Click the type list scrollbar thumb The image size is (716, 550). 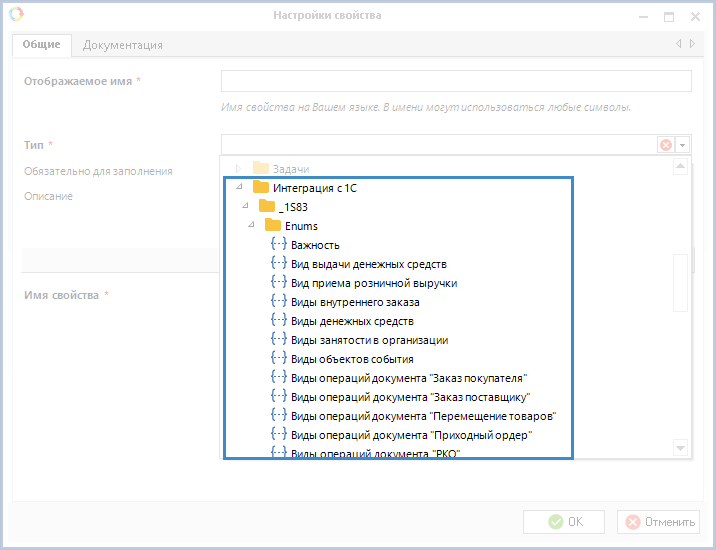pos(680,283)
